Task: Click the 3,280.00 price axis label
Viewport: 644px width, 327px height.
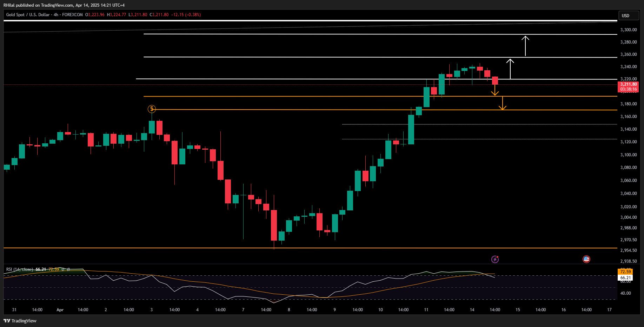Action: coord(629,42)
